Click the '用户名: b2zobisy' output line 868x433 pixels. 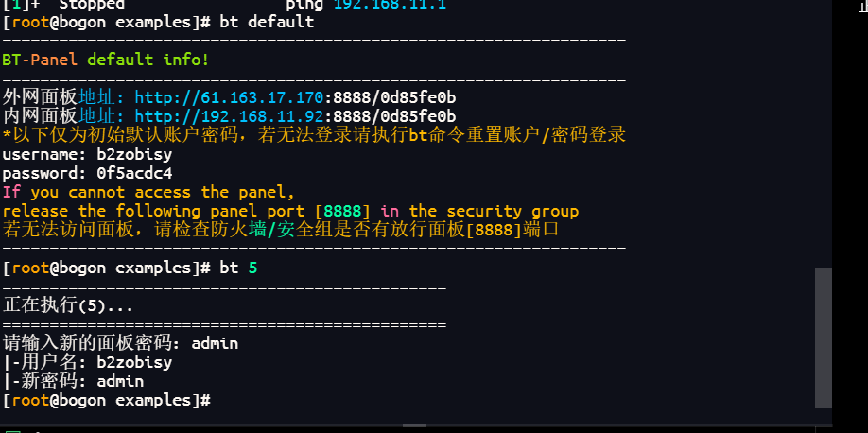(87, 363)
